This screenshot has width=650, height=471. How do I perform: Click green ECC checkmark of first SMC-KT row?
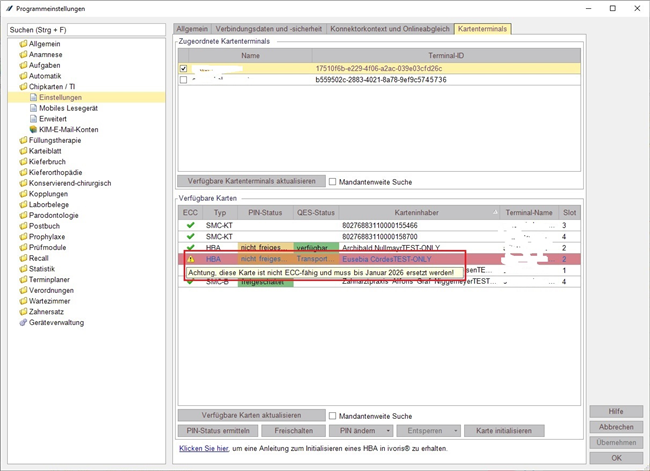point(190,227)
